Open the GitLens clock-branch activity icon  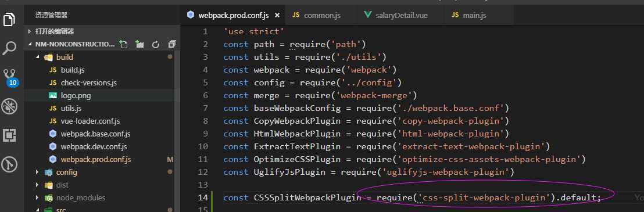coord(9,164)
